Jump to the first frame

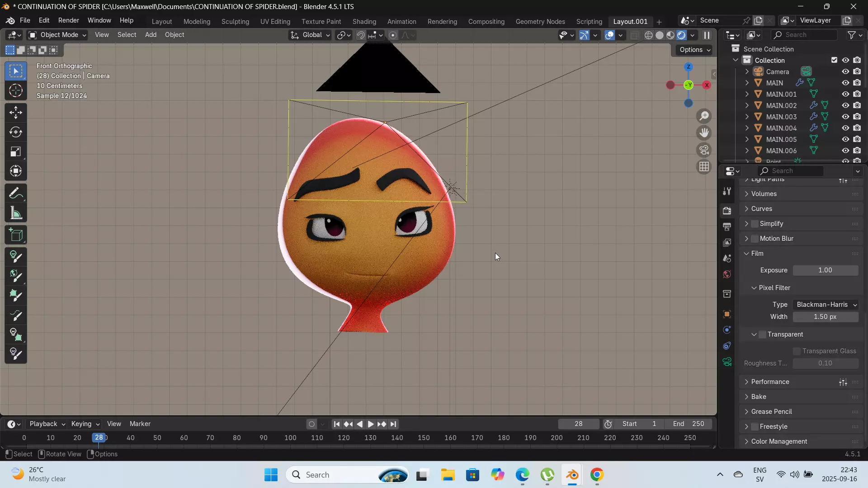coord(336,424)
